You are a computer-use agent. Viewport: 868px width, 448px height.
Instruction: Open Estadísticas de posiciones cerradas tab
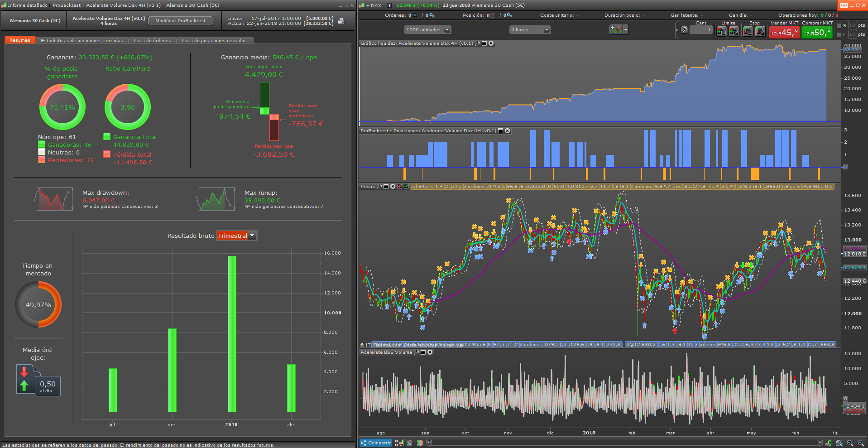click(82, 41)
